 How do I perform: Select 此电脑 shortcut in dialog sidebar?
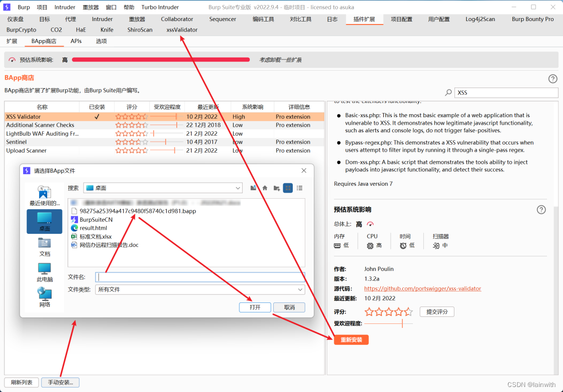tap(45, 272)
